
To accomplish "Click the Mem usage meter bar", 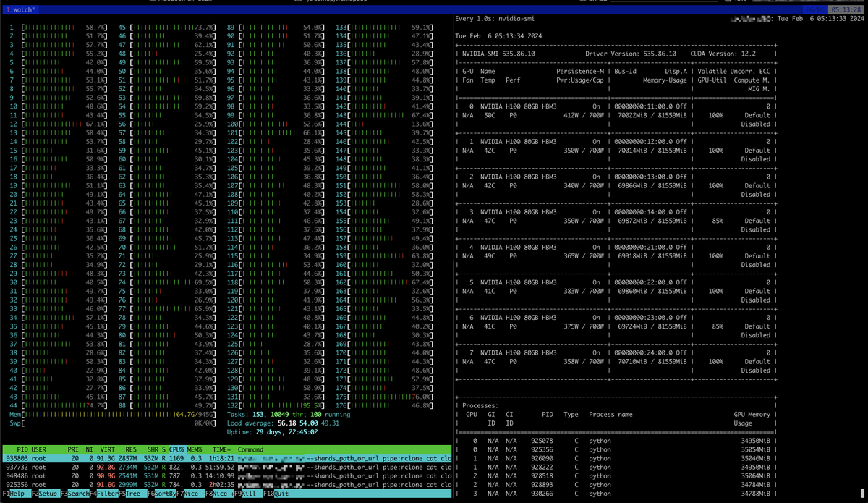I will tap(111, 415).
